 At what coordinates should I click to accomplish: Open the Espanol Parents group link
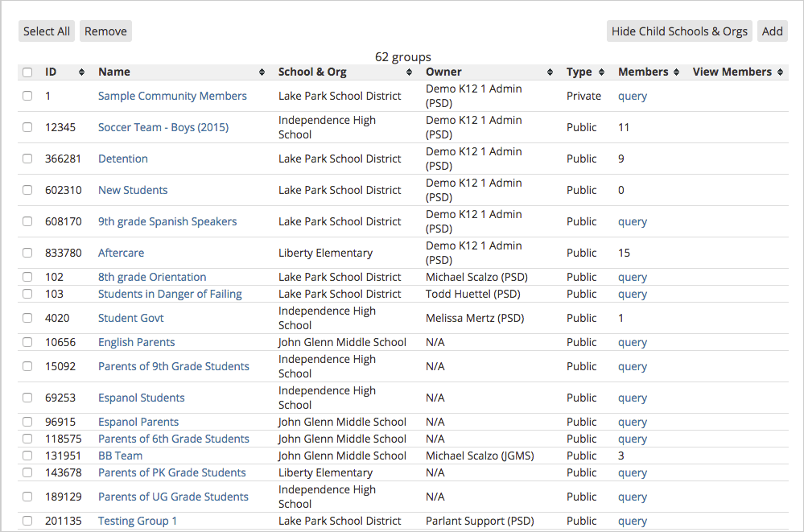[x=138, y=422]
